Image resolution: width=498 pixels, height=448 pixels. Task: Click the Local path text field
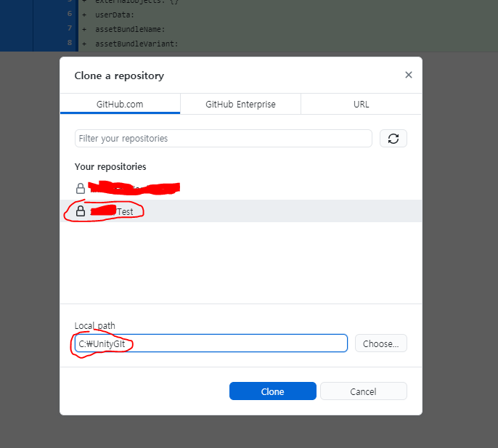[211, 343]
